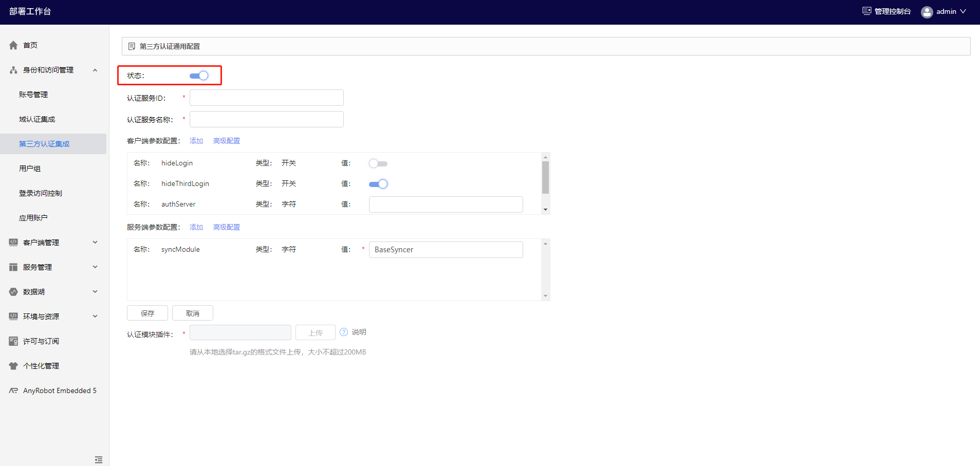
Task: Click the syncModule value field with BaseSyncer
Action: point(446,250)
